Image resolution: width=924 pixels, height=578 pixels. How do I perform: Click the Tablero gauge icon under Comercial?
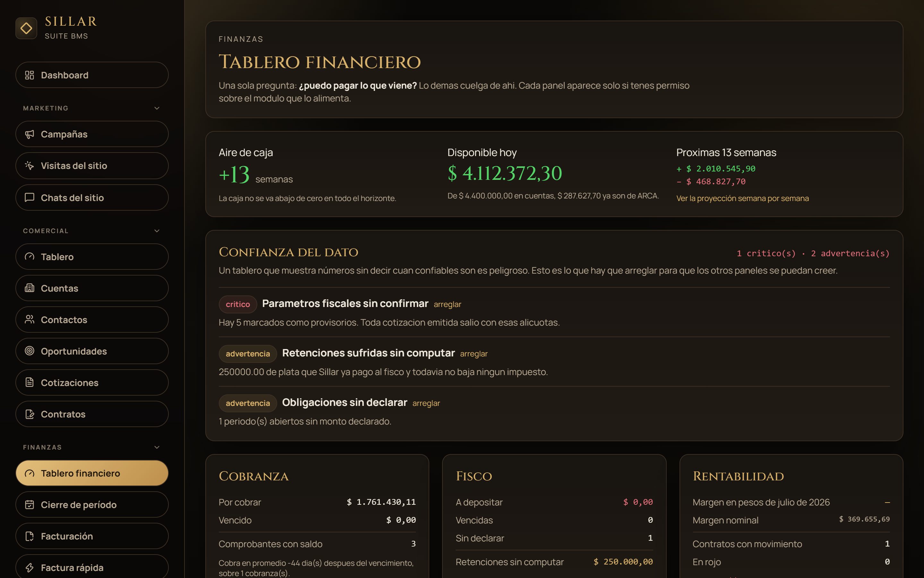point(30,257)
